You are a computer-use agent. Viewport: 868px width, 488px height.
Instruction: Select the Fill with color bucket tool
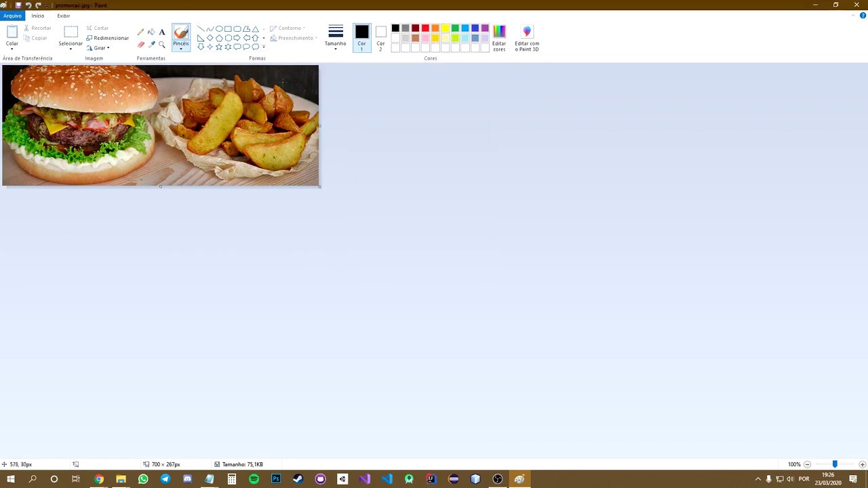click(151, 32)
